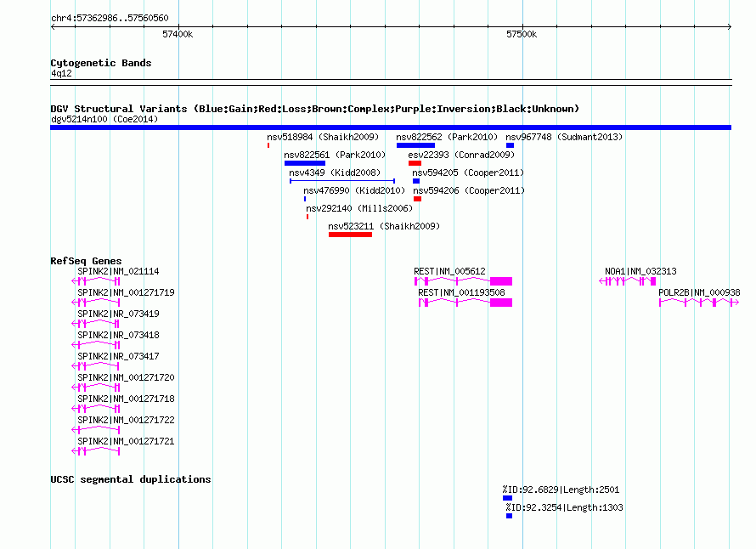Click the DGV Structural Variants track title

[314, 109]
